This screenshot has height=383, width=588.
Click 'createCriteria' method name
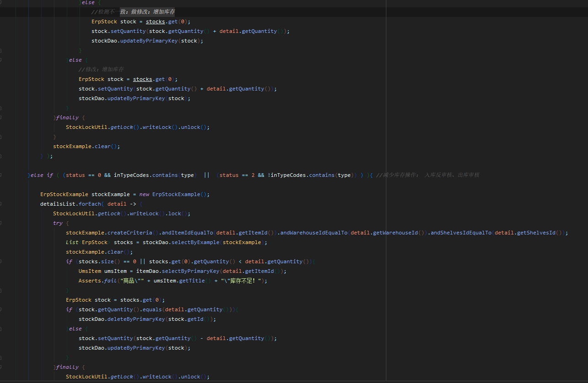130,233
